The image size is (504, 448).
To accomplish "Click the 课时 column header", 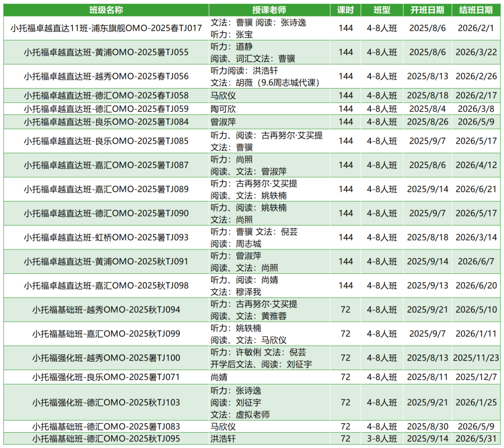I will pos(345,10).
